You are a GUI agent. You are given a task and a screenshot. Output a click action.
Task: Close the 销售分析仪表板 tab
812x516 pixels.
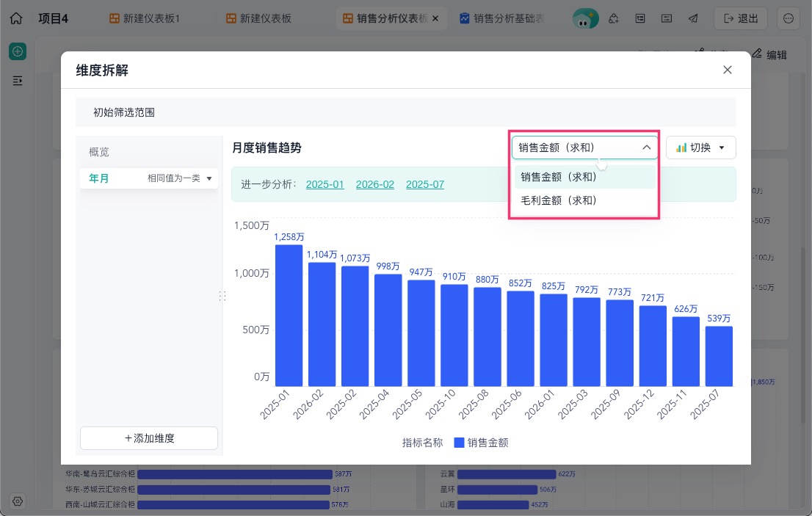(x=435, y=18)
